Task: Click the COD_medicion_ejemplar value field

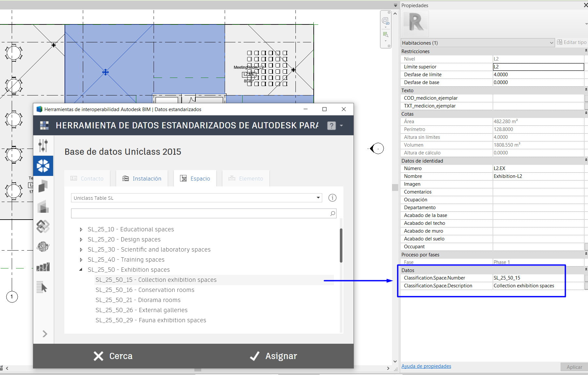Action: click(x=538, y=98)
